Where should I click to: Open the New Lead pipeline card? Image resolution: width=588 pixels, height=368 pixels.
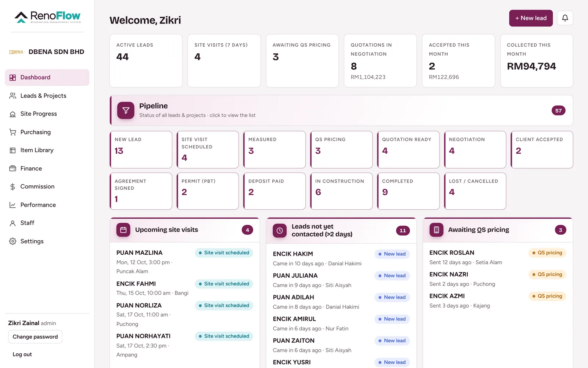pos(141,150)
